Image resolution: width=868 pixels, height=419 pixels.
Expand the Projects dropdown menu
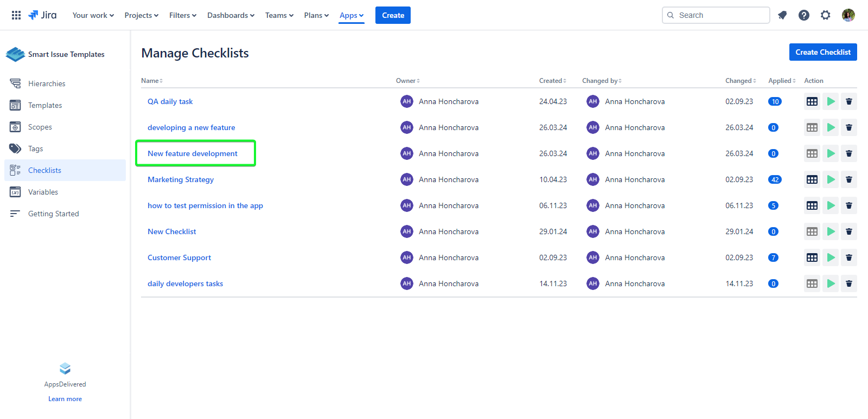point(142,15)
